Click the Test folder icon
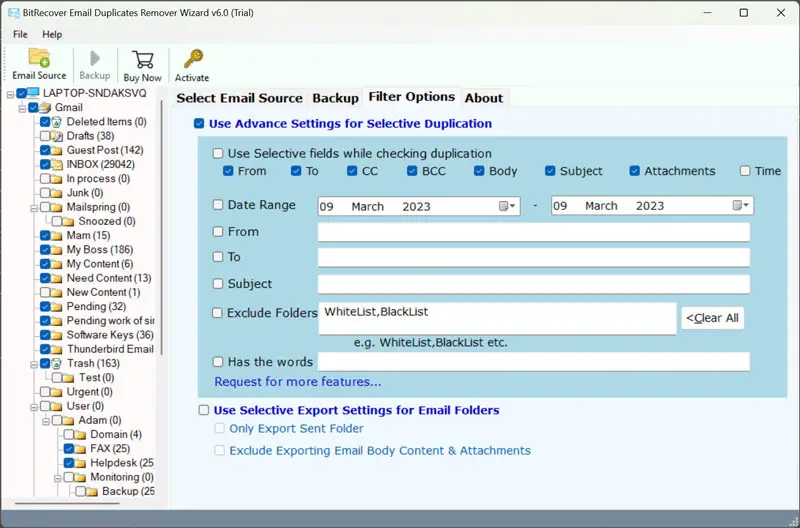This screenshot has width=800, height=528. [68, 378]
